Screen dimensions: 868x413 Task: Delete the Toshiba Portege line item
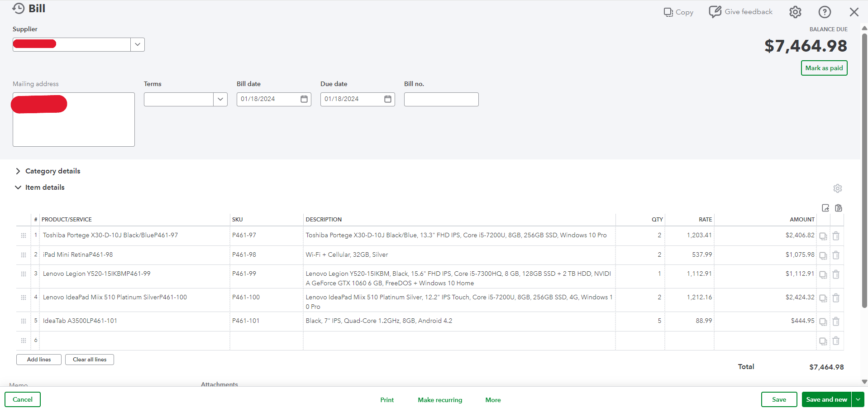click(836, 236)
